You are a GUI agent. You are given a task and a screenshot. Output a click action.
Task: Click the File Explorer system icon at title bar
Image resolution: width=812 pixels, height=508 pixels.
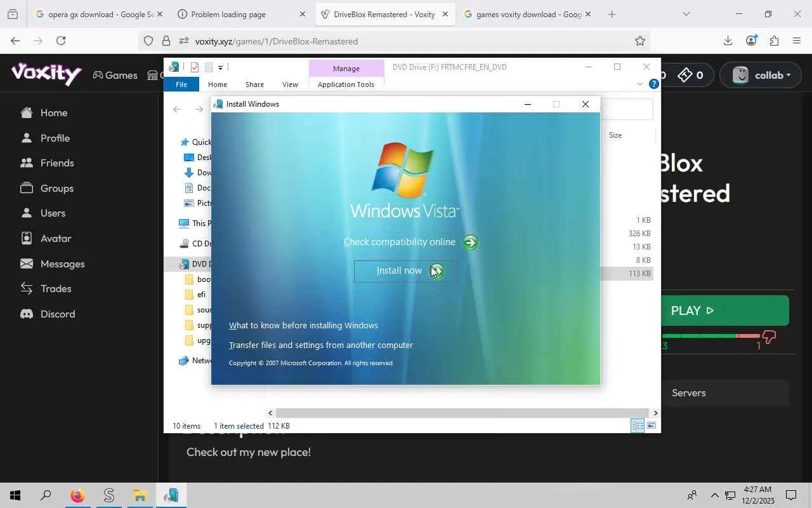pyautogui.click(x=174, y=67)
